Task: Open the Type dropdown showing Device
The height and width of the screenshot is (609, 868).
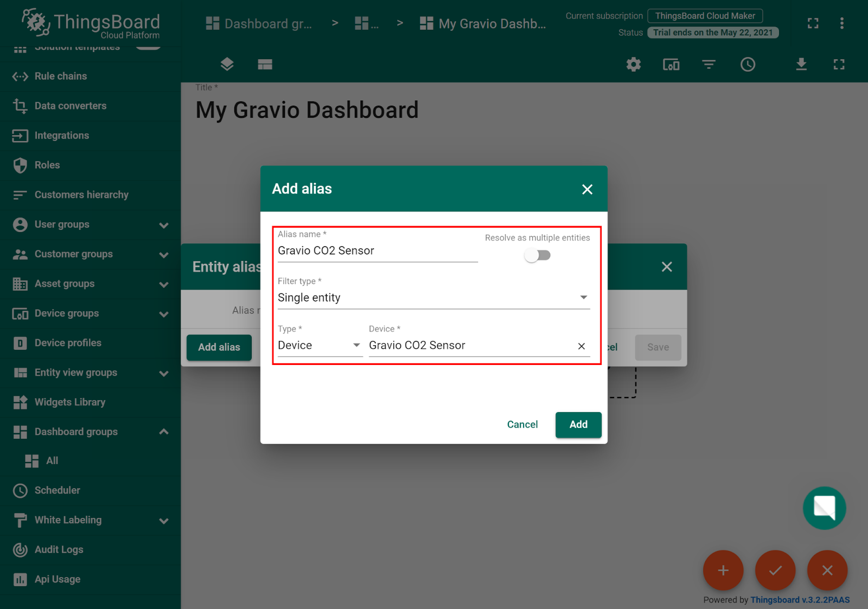Action: tap(356, 345)
